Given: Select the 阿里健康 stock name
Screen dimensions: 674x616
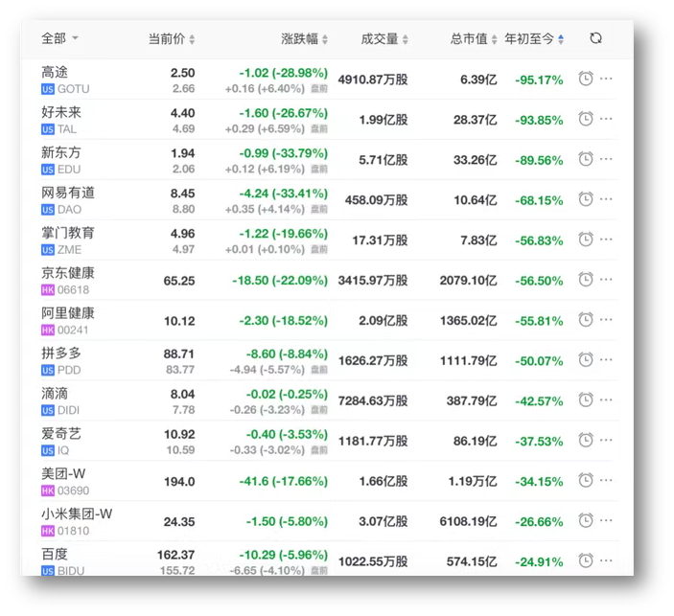Looking at the screenshot, I should click(68, 312).
